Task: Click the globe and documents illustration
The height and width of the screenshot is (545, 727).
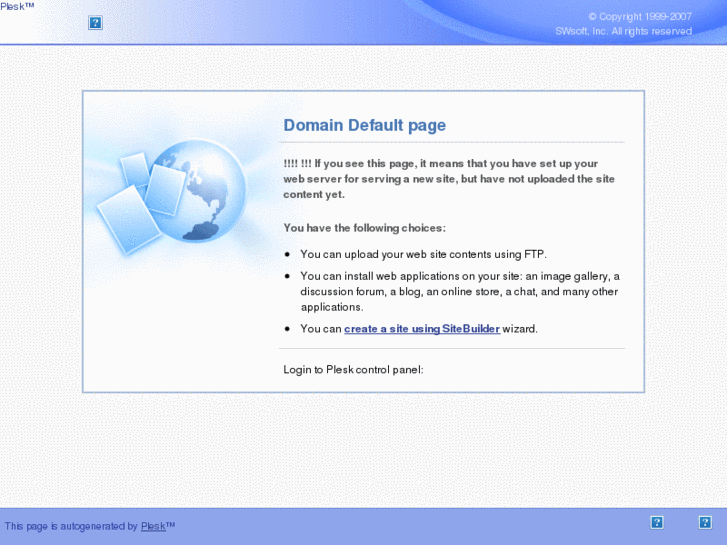Action: (x=172, y=196)
